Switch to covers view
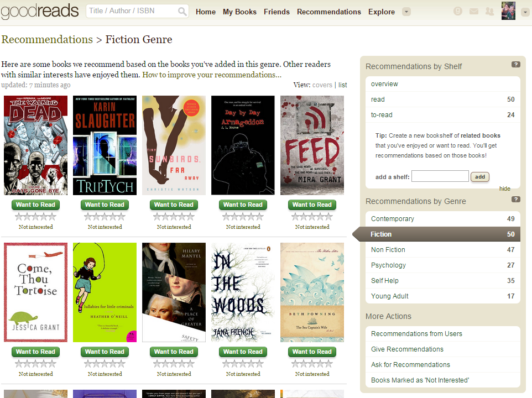 pyautogui.click(x=322, y=85)
